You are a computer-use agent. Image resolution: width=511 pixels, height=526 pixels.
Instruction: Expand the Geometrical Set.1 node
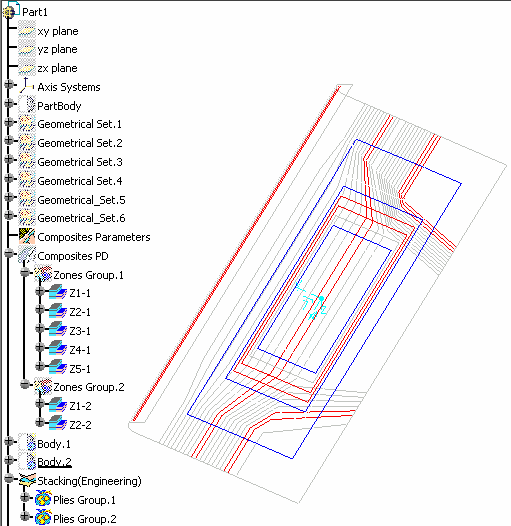9,122
